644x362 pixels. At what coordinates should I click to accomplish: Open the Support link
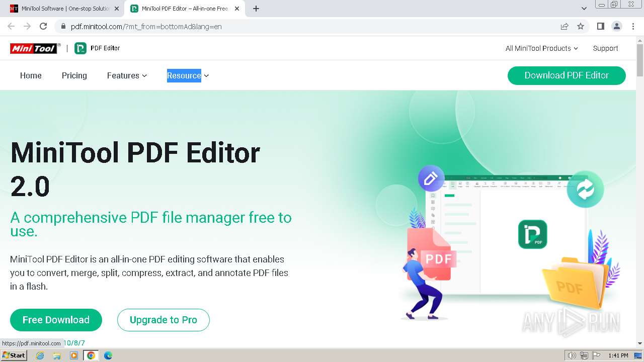[x=605, y=48]
